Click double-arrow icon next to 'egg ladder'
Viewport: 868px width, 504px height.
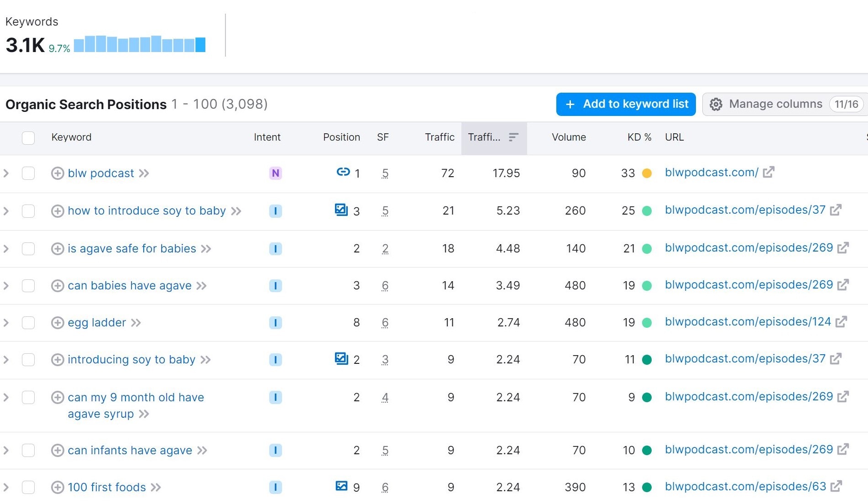pos(136,323)
